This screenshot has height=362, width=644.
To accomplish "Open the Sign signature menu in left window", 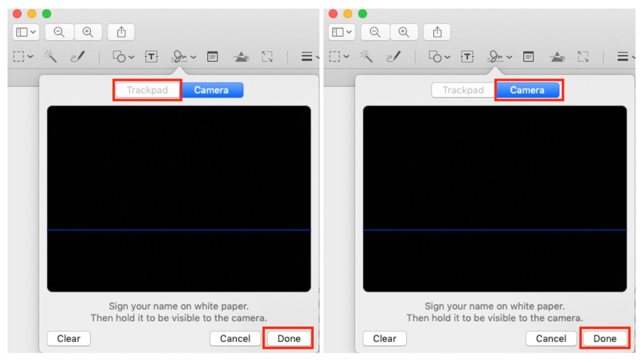I will (x=184, y=57).
